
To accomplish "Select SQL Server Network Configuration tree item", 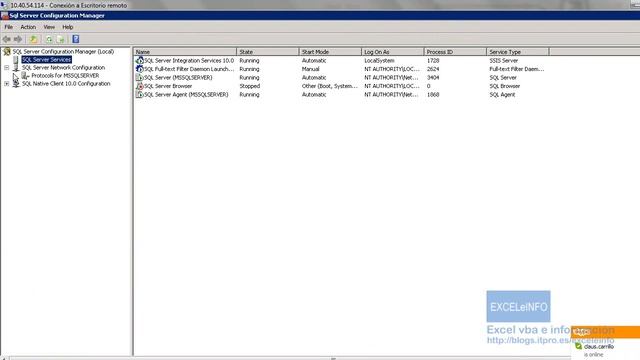I will click(x=63, y=68).
